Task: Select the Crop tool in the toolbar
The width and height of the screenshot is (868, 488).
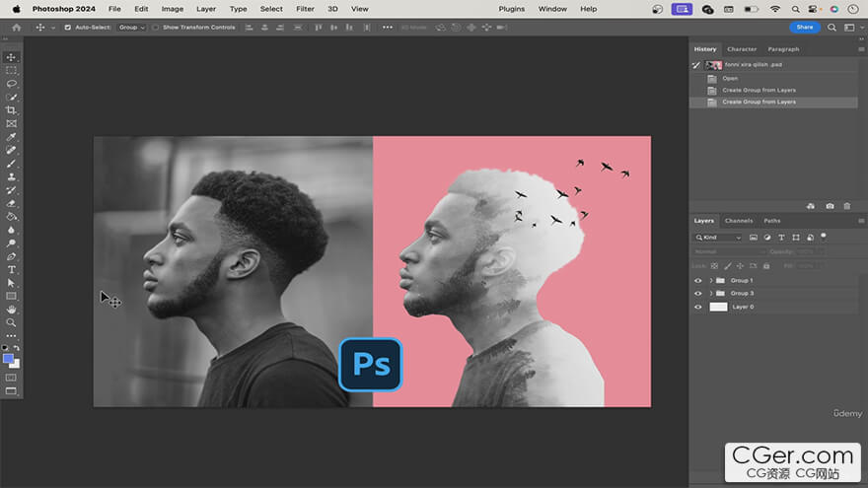Action: point(12,110)
